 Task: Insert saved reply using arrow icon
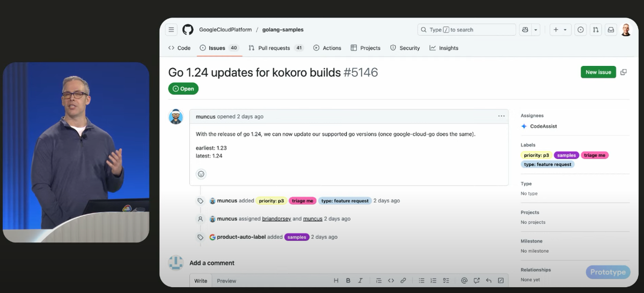(x=488, y=281)
